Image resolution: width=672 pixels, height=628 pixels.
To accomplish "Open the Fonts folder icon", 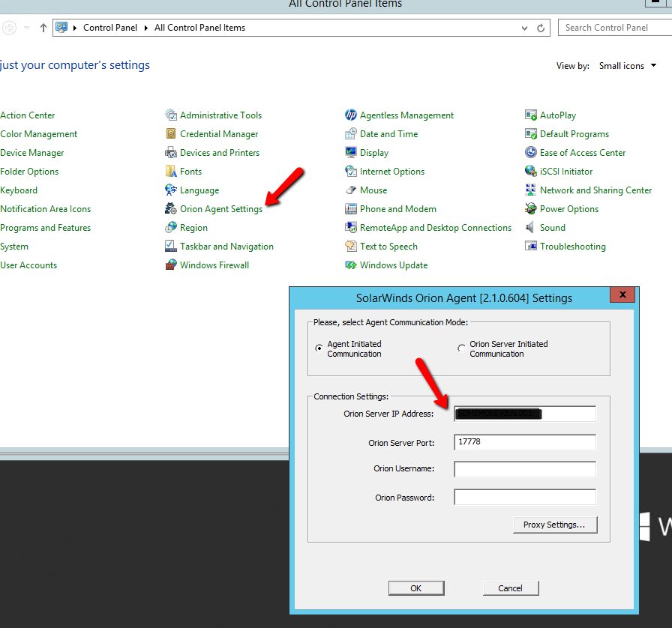I will [171, 172].
